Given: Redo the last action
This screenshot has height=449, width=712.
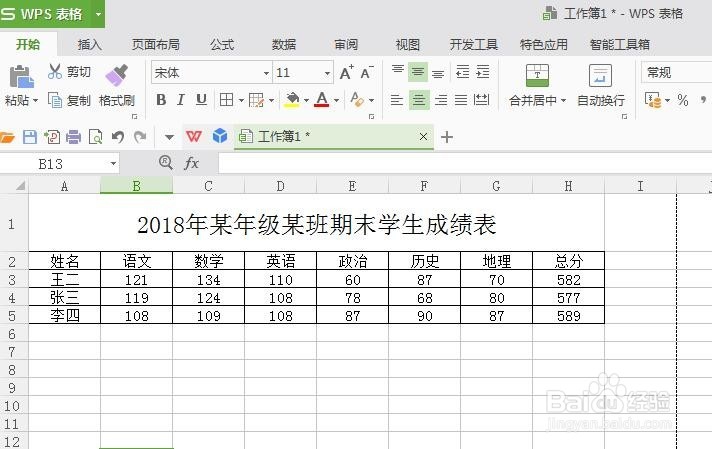Looking at the screenshot, I should coord(140,137).
